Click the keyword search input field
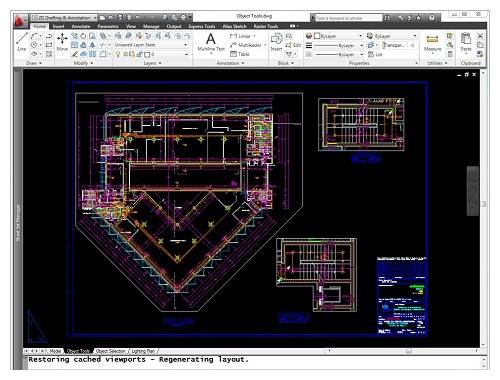Viewport: 500px width, 380px height. [348, 18]
